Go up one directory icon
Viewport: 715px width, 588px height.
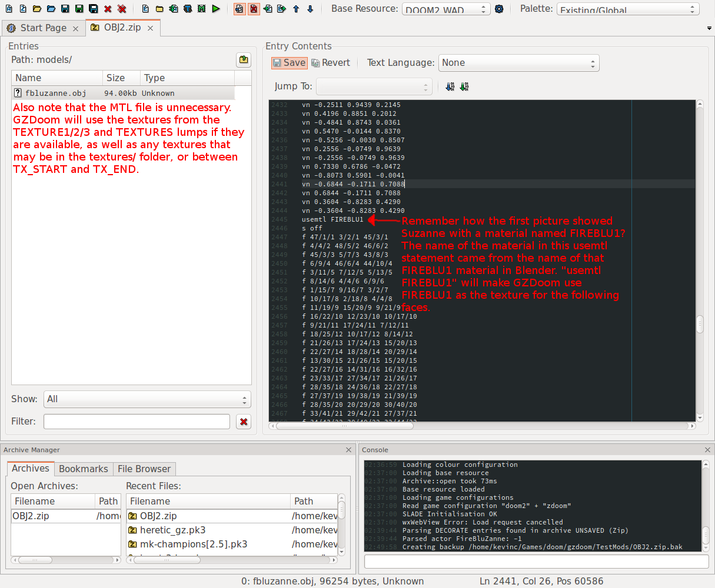pyautogui.click(x=243, y=60)
